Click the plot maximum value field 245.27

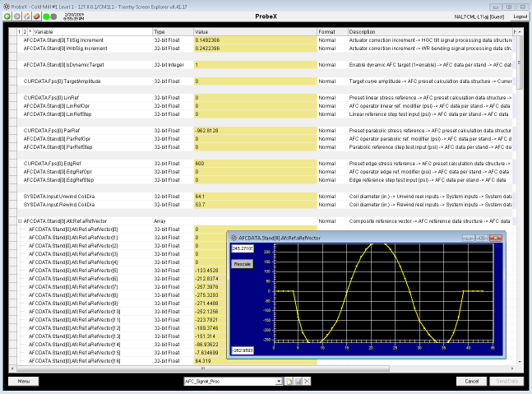pos(243,248)
